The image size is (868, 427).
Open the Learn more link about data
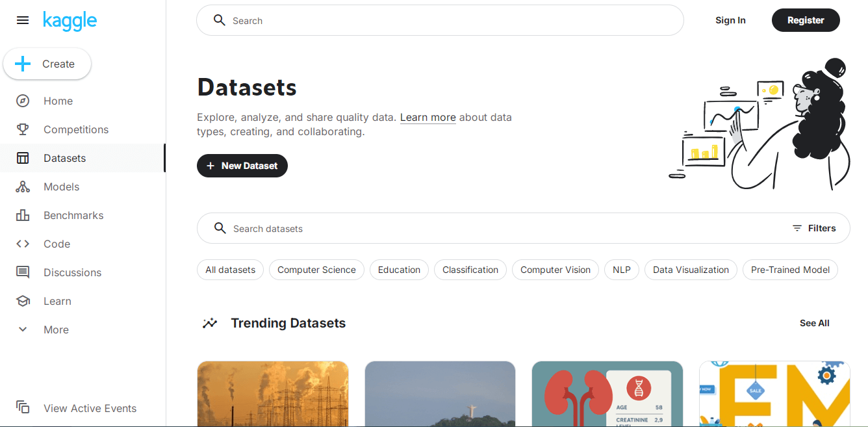428,117
